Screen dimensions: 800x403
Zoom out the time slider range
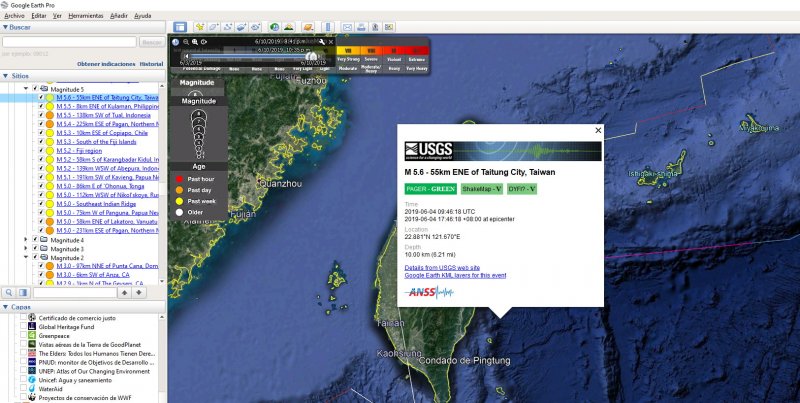pyautogui.click(x=186, y=42)
